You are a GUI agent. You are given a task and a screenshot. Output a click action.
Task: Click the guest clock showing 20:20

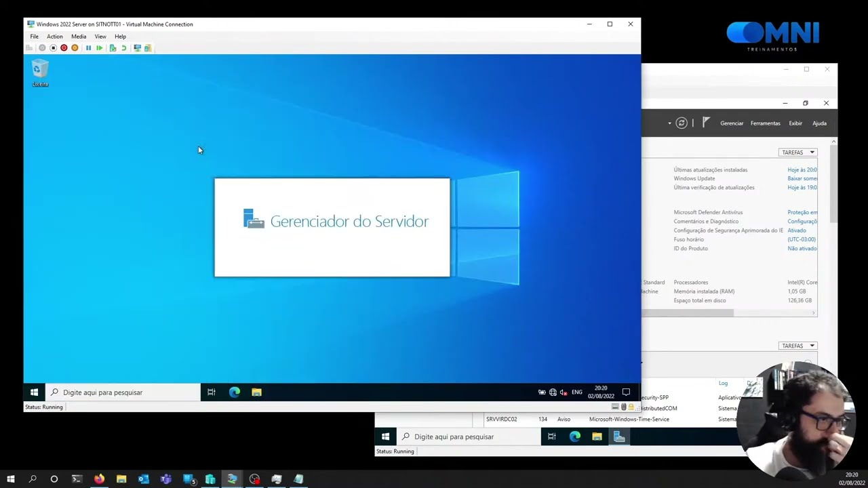tap(601, 392)
